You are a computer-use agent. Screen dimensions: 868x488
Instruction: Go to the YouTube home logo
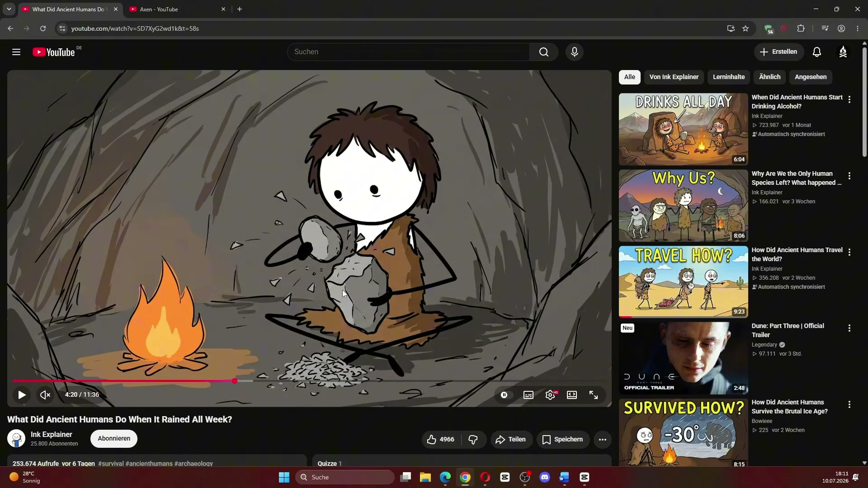(54, 52)
